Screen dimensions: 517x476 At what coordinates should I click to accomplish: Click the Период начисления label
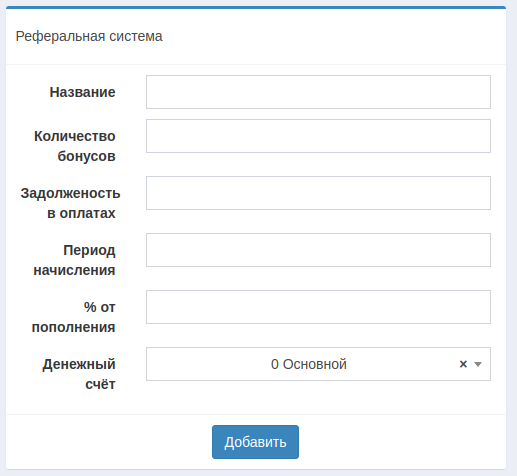coord(74,260)
